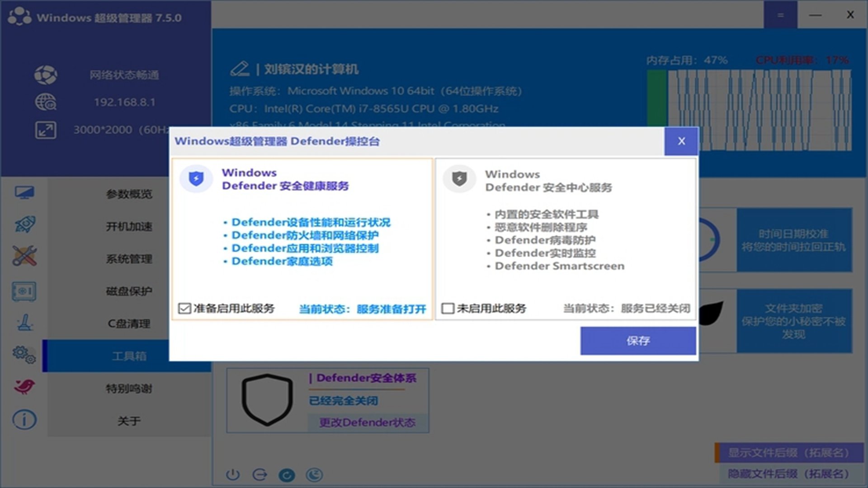Click the safe disk protection icon
This screenshot has width=868, height=488.
[x=24, y=291]
